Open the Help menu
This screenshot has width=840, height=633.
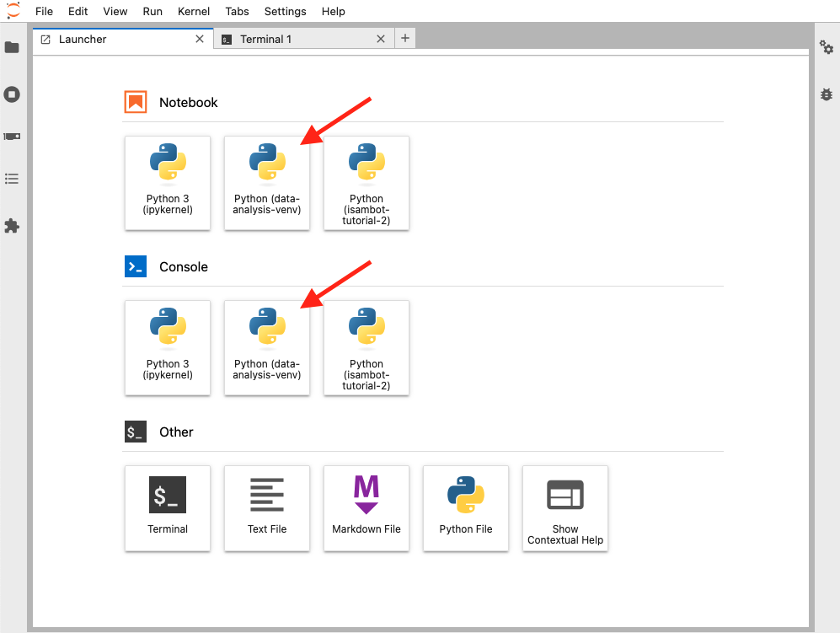click(333, 11)
